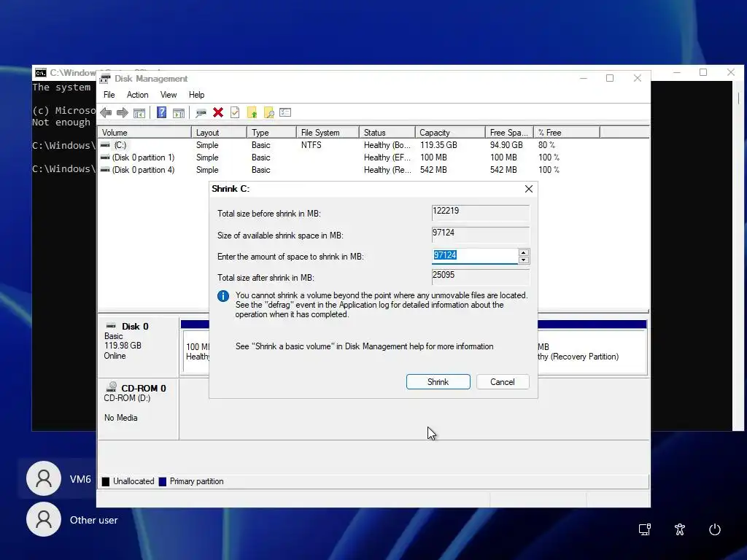
Task: Click the 119.35 GB capacity cell
Action: point(438,145)
